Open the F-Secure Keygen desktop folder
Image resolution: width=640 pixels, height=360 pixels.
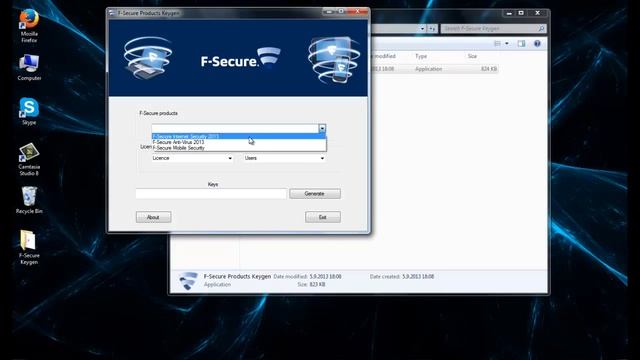[29, 247]
